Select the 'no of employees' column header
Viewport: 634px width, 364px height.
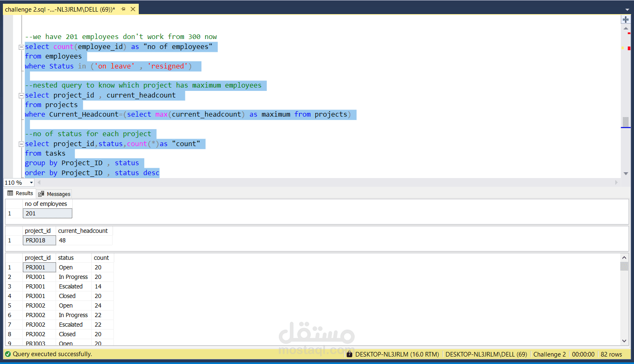click(47, 204)
